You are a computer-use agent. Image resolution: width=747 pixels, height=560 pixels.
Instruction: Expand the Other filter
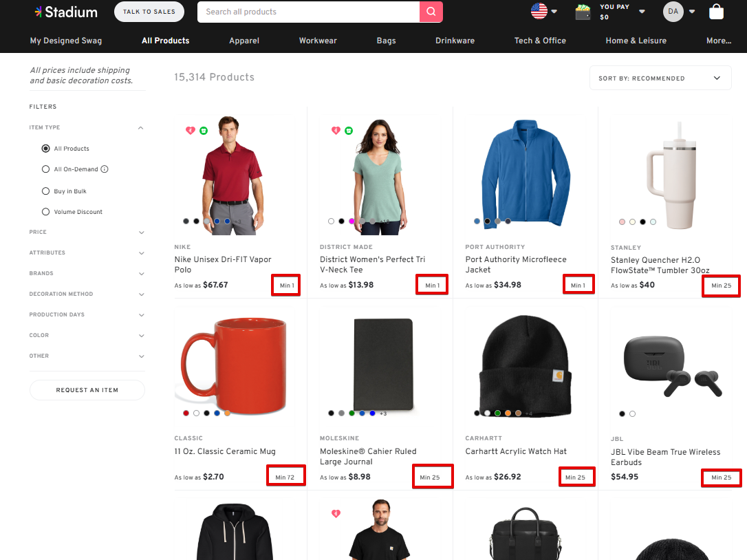(x=142, y=356)
